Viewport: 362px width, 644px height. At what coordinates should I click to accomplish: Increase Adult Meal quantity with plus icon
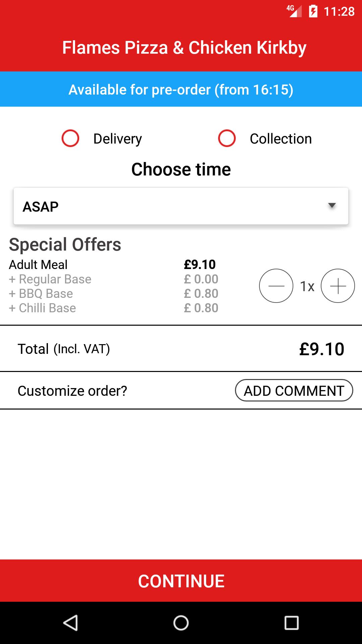tap(338, 286)
